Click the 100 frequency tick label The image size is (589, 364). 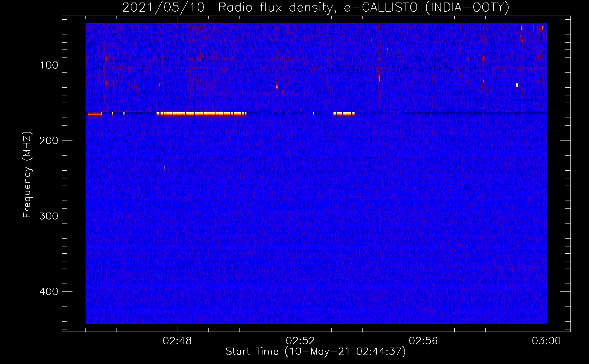coord(49,65)
